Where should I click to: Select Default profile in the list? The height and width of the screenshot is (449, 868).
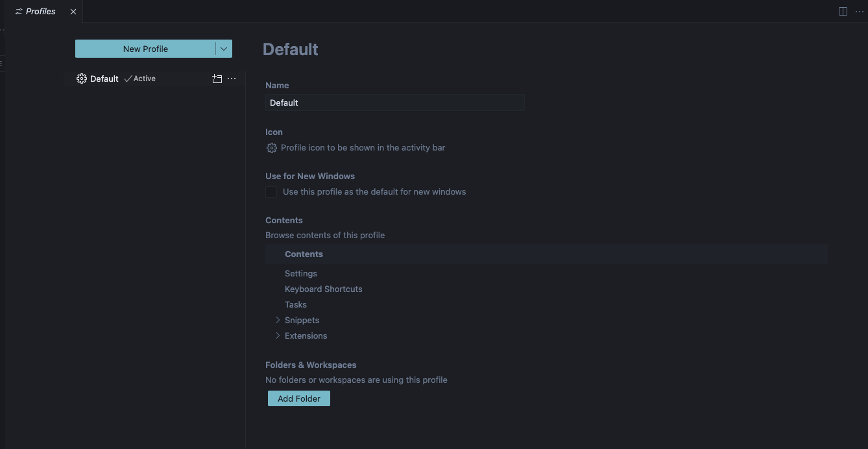point(104,79)
